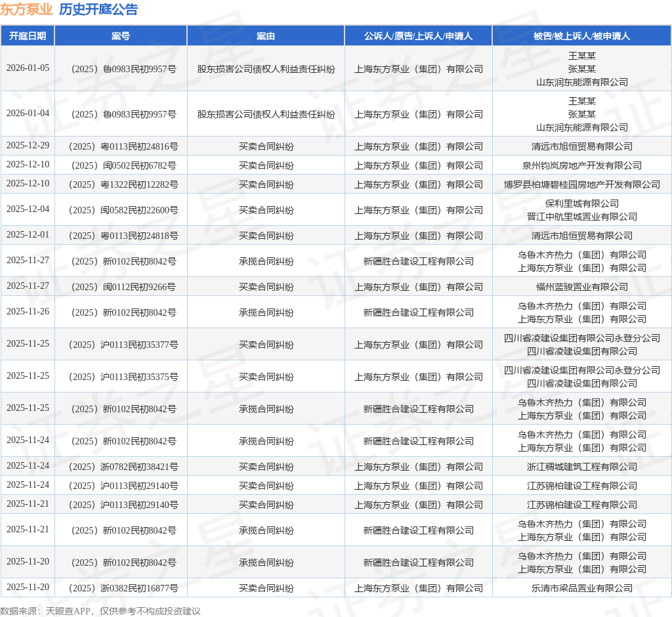Click defendant 晋江中航里城置业有限公司
This screenshot has width=672, height=617.
(581, 217)
